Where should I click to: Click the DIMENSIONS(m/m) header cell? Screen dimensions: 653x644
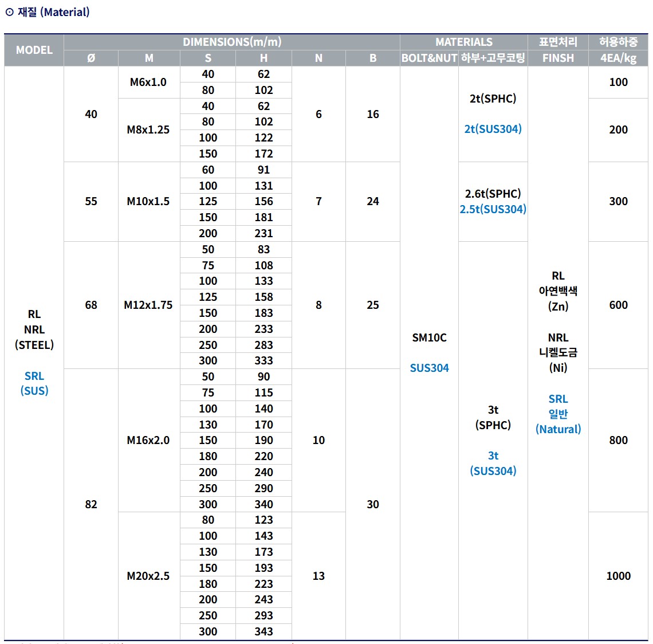click(232, 42)
